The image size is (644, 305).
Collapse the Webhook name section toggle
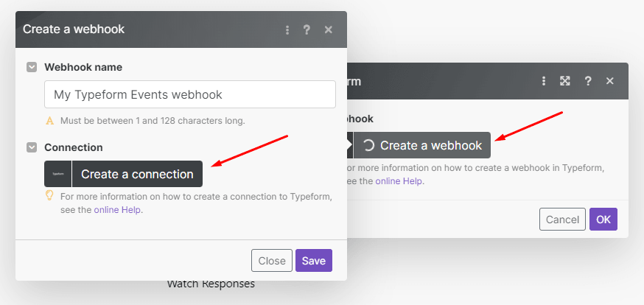32,67
